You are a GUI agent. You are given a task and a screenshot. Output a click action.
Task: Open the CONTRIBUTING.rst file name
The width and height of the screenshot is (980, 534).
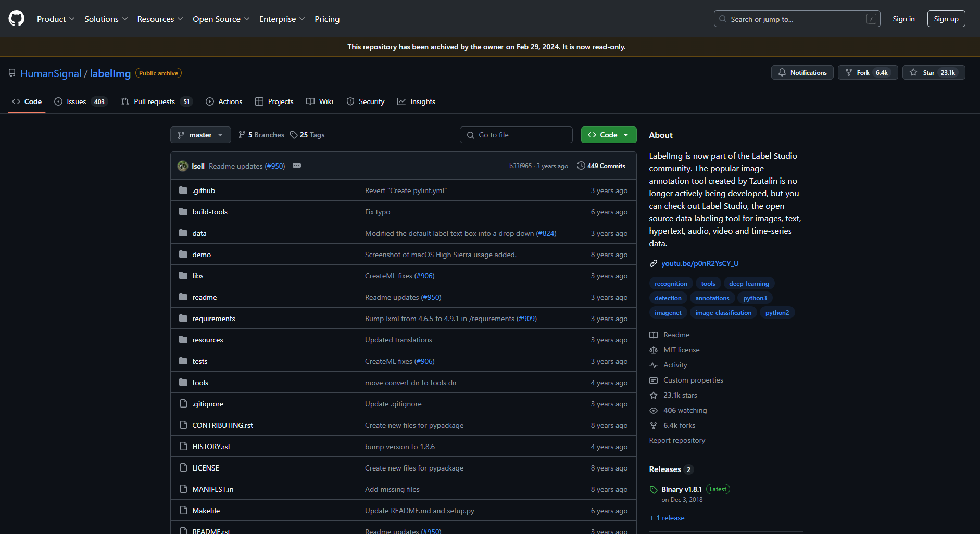[x=222, y=425]
